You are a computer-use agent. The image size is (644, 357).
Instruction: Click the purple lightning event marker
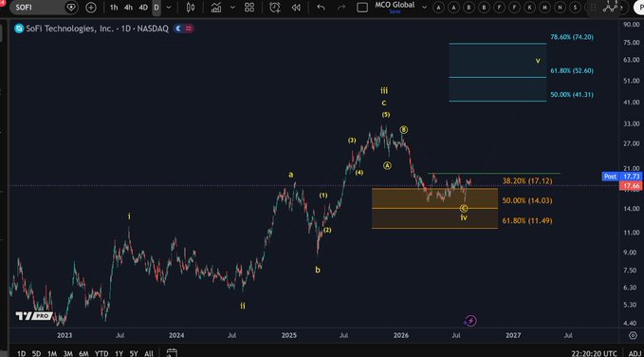[x=470, y=320]
